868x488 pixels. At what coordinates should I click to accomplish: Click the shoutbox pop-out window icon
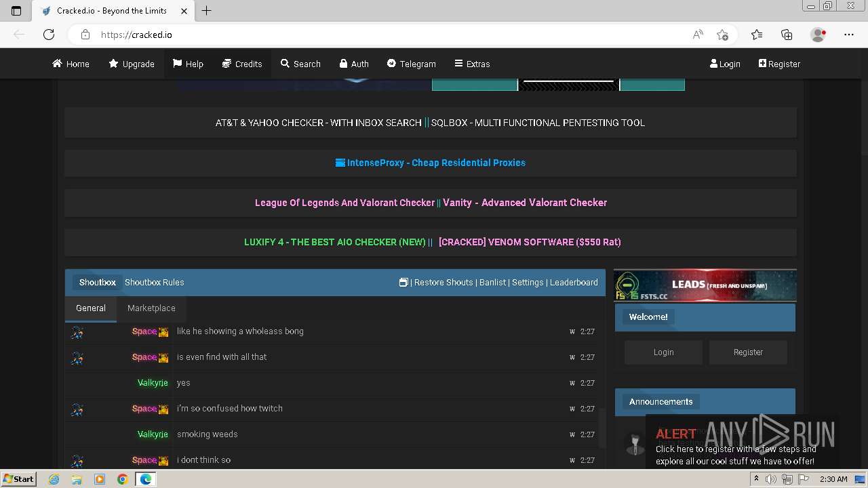(403, 283)
